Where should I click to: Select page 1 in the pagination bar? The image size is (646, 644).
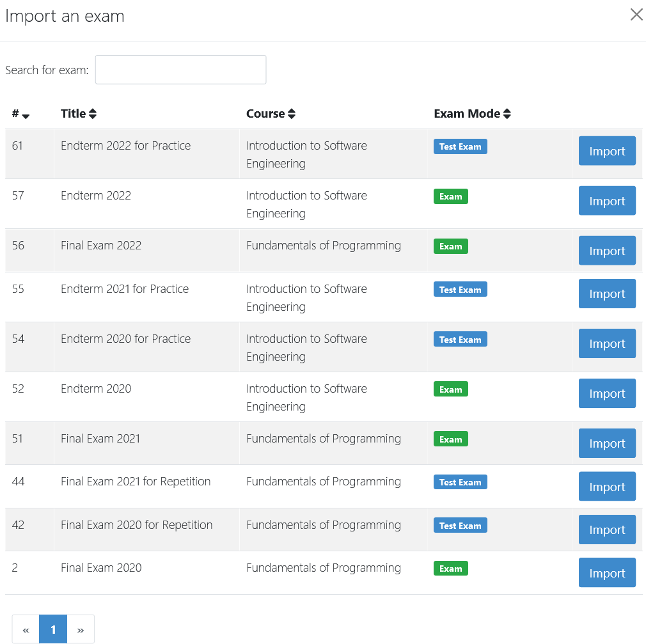click(53, 629)
